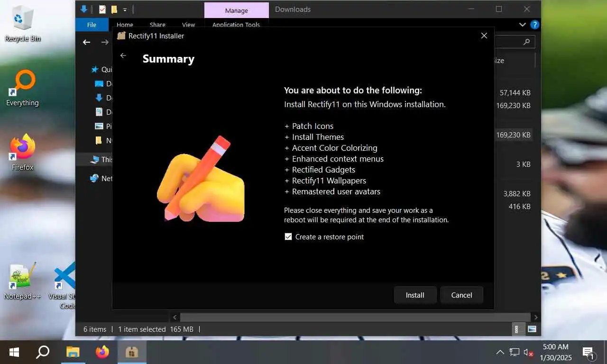
Task: Select Pictures icon in navigation pane
Action: (99, 126)
